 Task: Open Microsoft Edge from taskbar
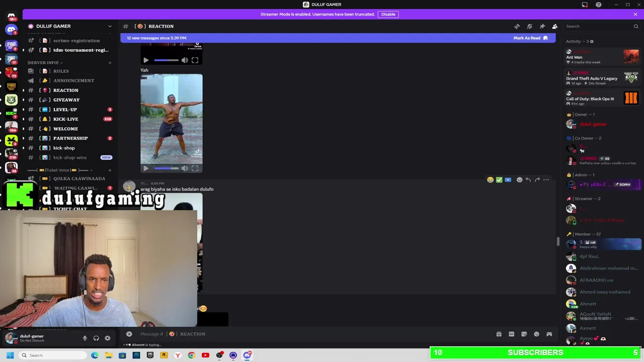95,355
